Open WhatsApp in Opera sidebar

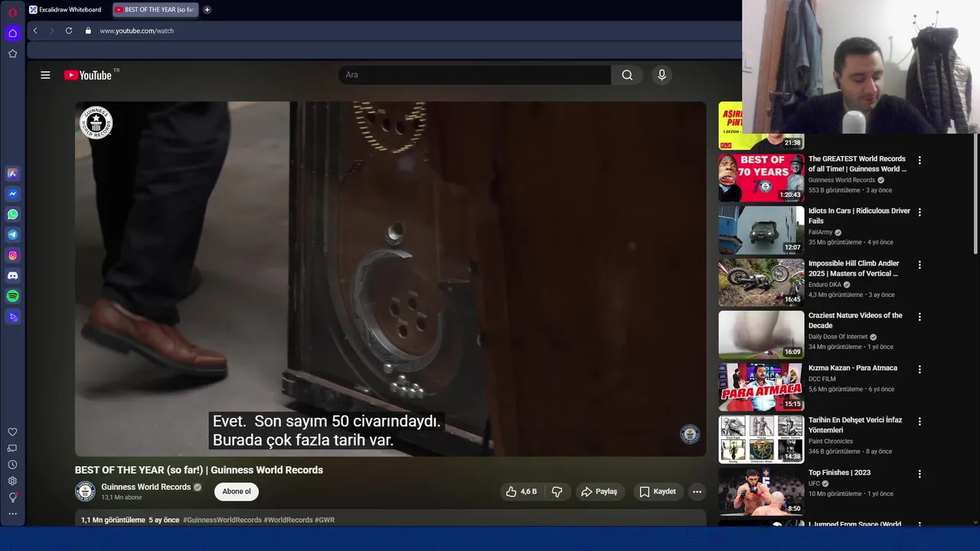12,214
